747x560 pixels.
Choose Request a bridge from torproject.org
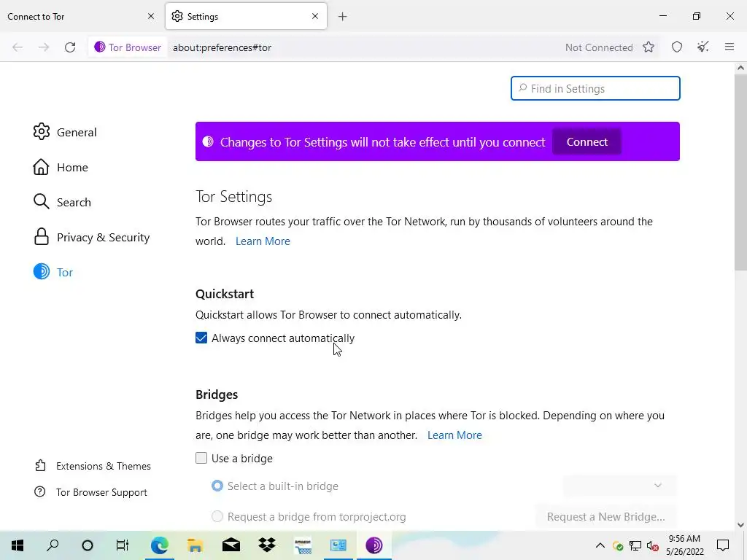pos(217,517)
